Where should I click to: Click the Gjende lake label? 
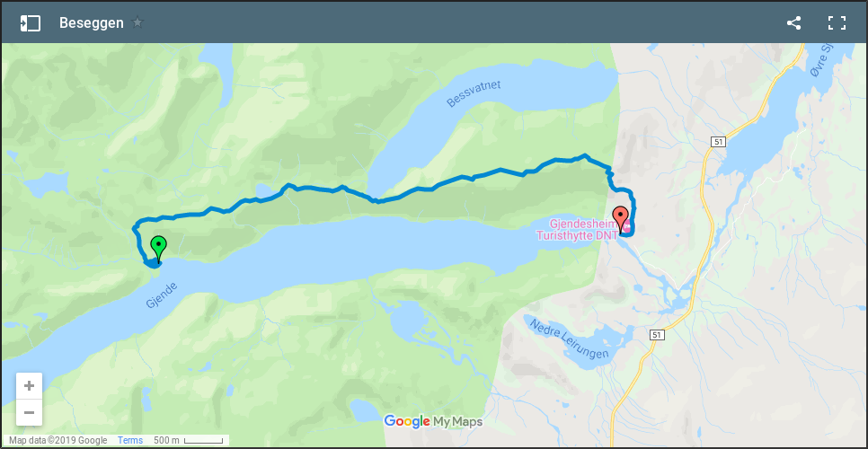[x=163, y=295]
